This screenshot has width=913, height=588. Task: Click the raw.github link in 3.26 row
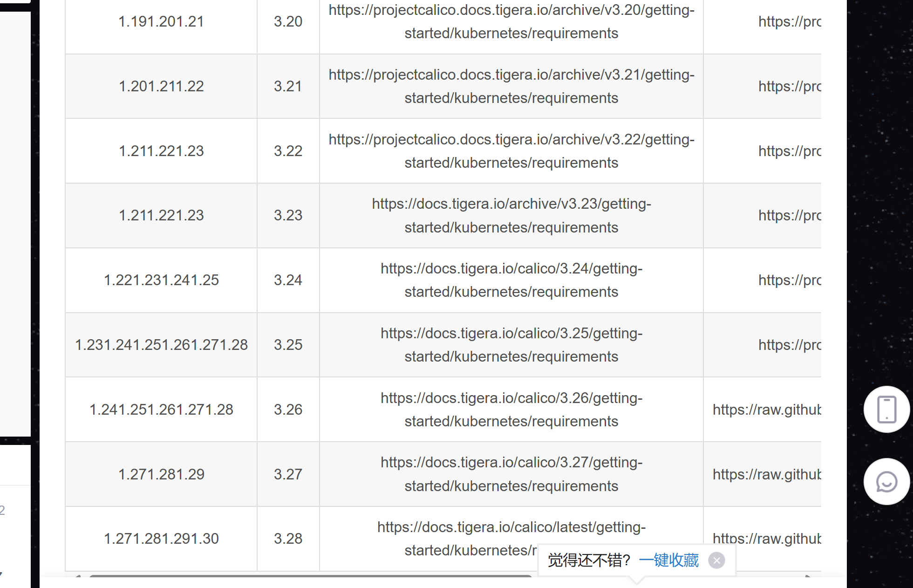[766, 410]
